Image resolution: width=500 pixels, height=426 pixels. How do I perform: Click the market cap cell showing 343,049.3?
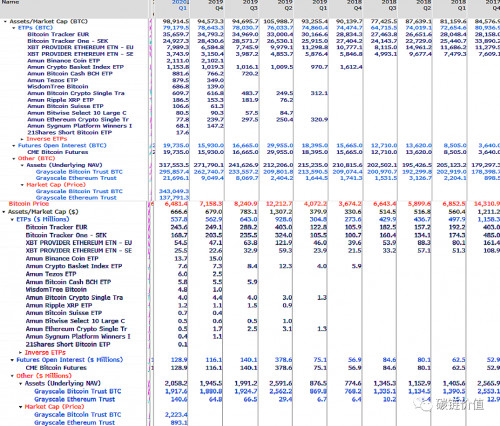point(174,191)
